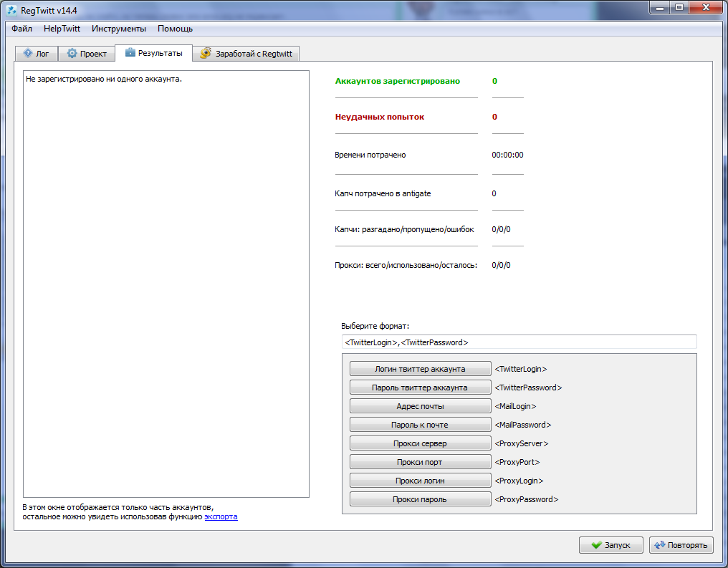
Task: Open the Файл menu
Action: pyautogui.click(x=21, y=29)
